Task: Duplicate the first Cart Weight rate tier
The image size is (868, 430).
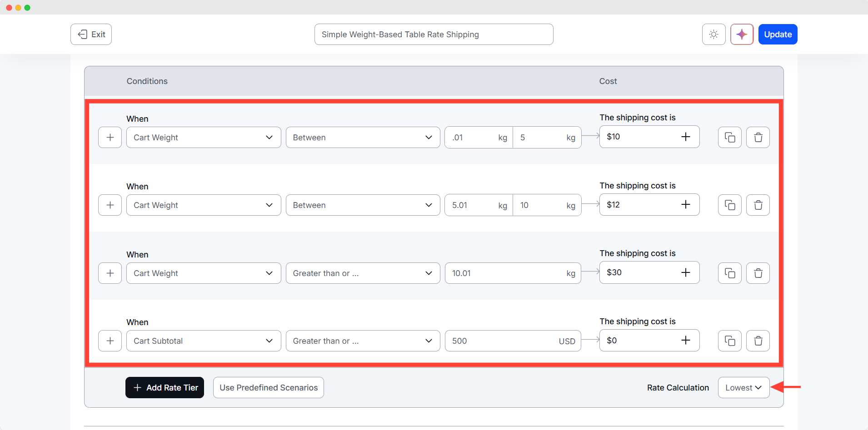Action: coord(729,137)
